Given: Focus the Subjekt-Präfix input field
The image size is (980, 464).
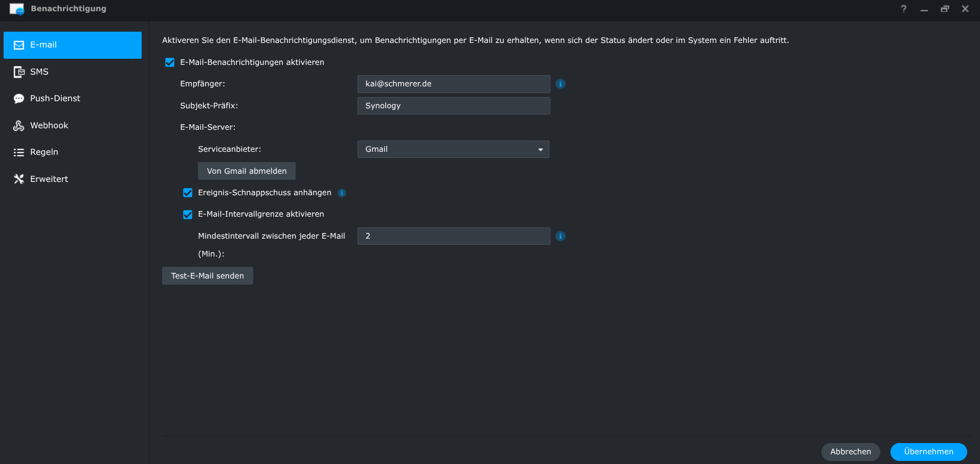Looking at the screenshot, I should coord(453,106).
